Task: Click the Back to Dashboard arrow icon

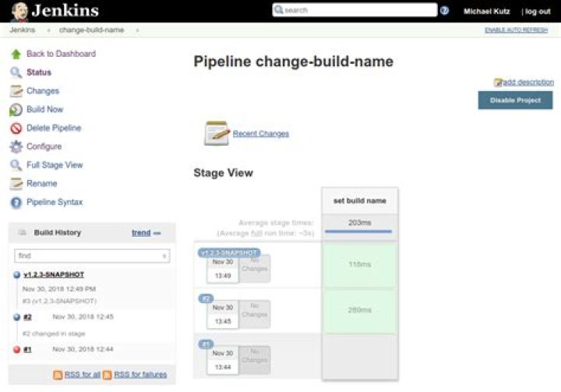Action: (x=16, y=54)
